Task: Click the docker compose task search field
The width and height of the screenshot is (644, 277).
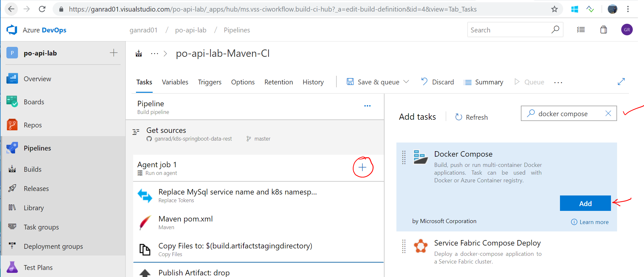Action: pyautogui.click(x=568, y=114)
